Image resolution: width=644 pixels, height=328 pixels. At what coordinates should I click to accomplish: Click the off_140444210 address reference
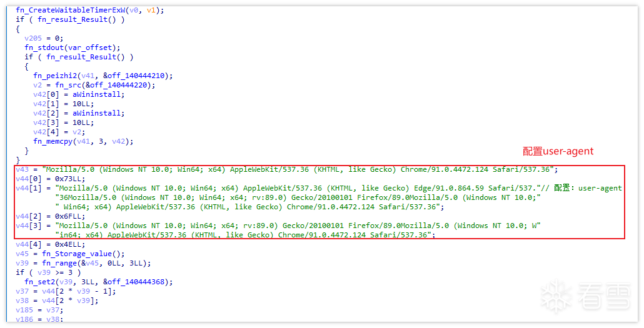point(136,76)
